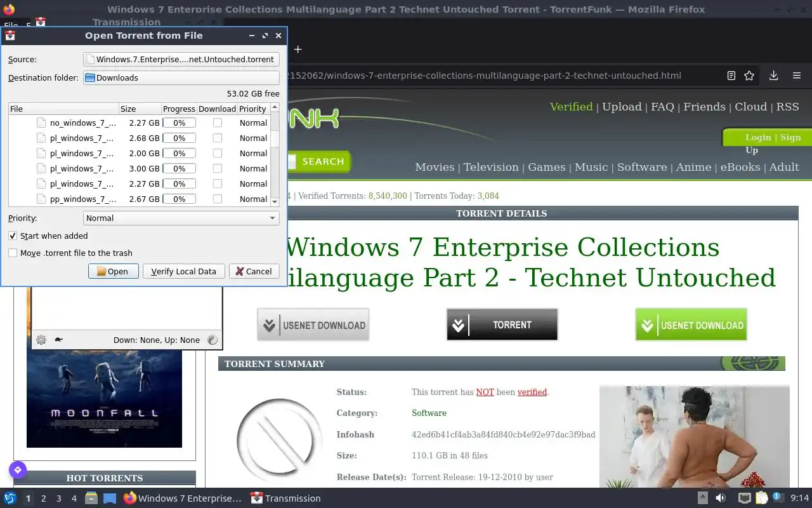Click the show desktop icon in taskbar
Viewport: 812px width, 508px height.
(x=110, y=498)
